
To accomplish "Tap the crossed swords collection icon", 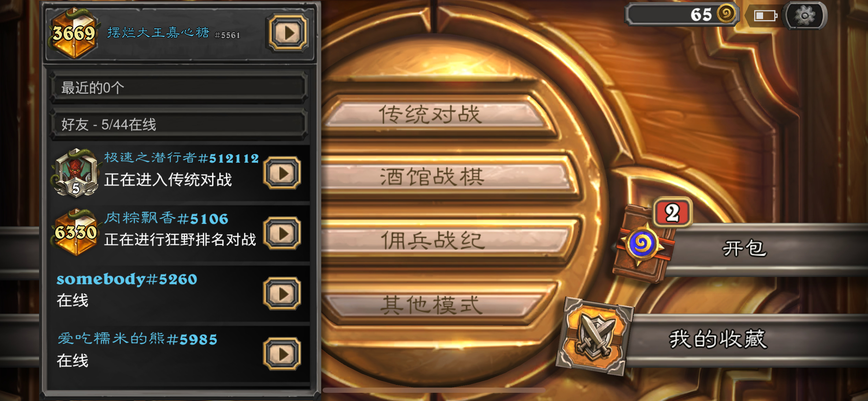I will 595,336.
